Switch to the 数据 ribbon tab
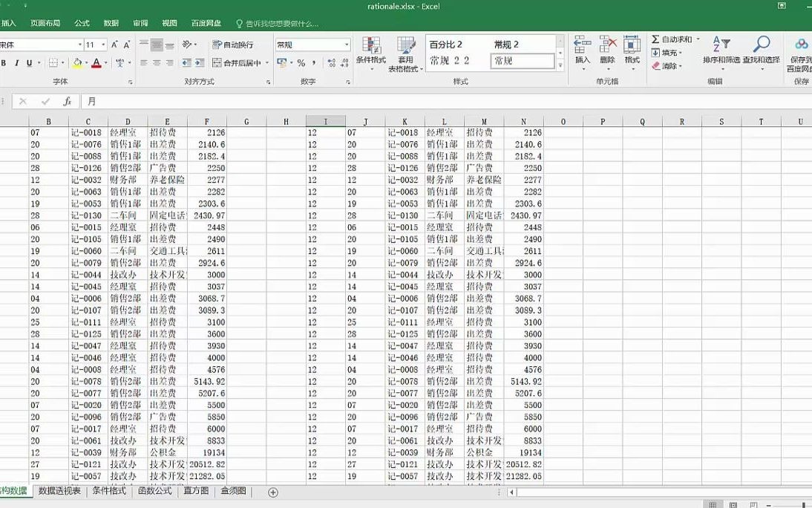812x508 pixels. click(112, 22)
